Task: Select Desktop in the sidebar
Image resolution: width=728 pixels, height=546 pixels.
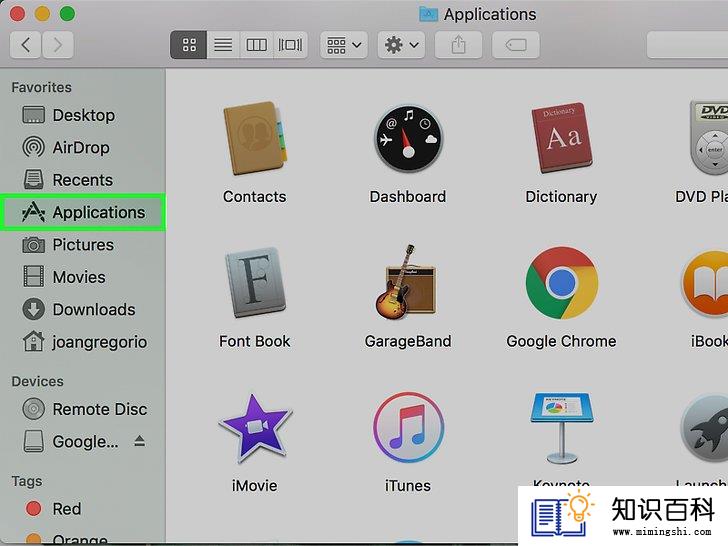Action: tap(83, 115)
